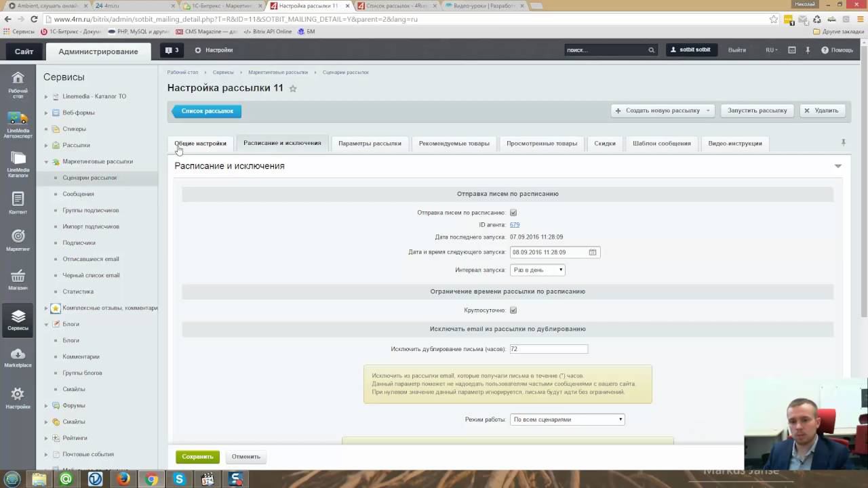The height and width of the screenshot is (488, 868).
Task: Open file explorer folder in taskbar
Action: point(39,479)
